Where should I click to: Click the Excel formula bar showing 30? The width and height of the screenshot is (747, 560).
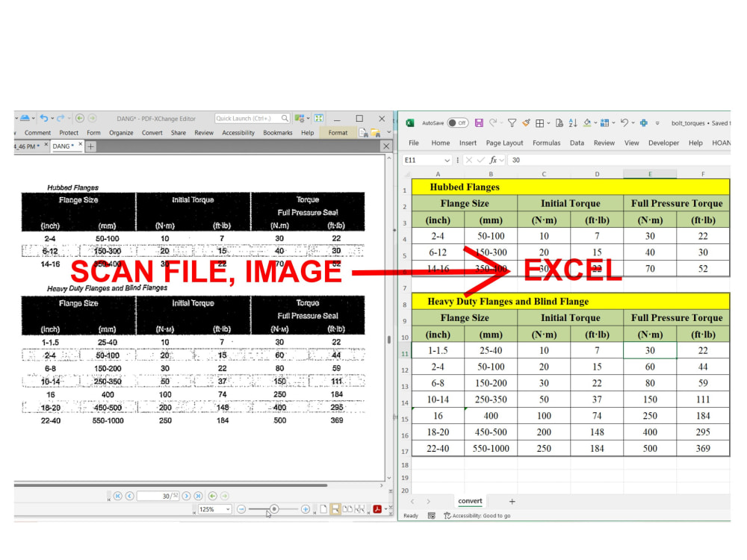pyautogui.click(x=619, y=161)
